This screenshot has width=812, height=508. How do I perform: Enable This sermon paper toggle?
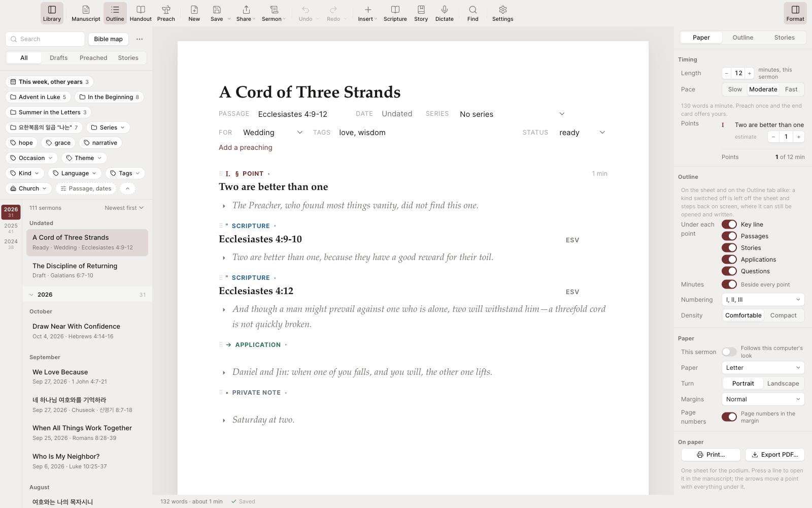(x=729, y=352)
